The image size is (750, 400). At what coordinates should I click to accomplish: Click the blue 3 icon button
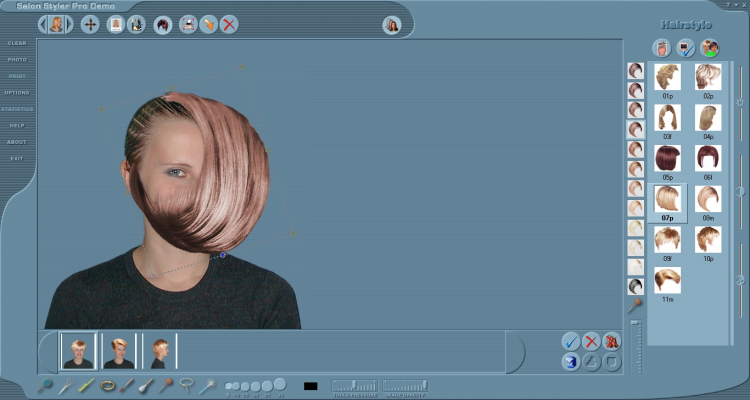pyautogui.click(x=571, y=361)
